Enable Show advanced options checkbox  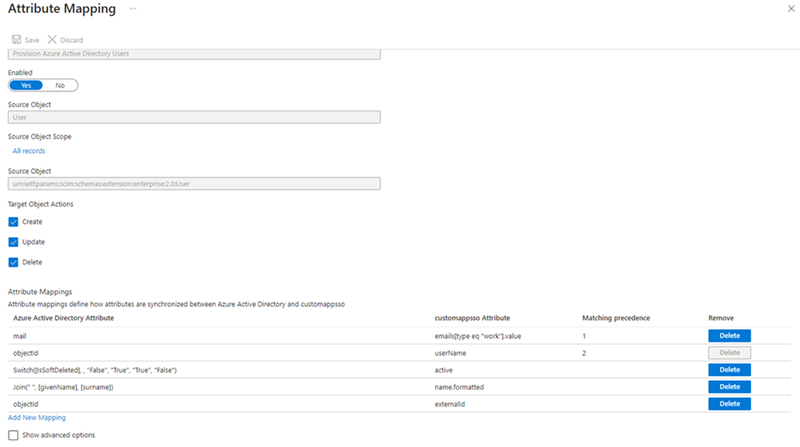click(x=14, y=435)
